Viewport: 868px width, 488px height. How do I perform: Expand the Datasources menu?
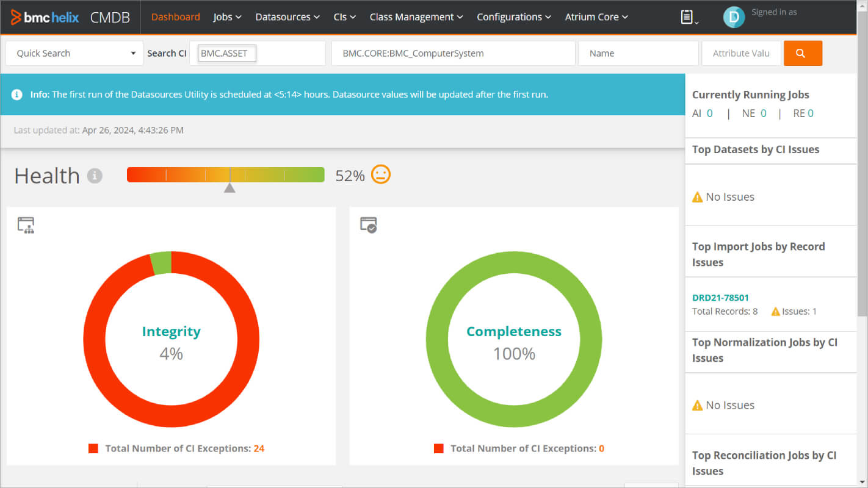click(288, 17)
